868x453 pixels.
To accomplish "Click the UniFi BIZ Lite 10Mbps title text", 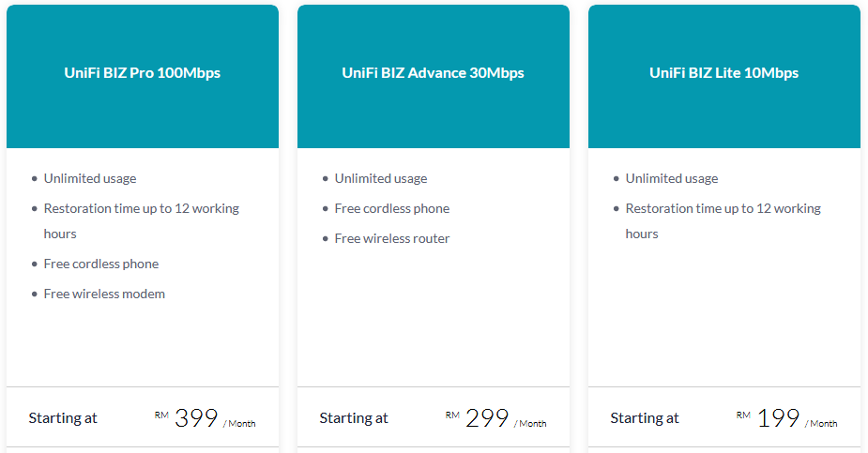I will (724, 73).
